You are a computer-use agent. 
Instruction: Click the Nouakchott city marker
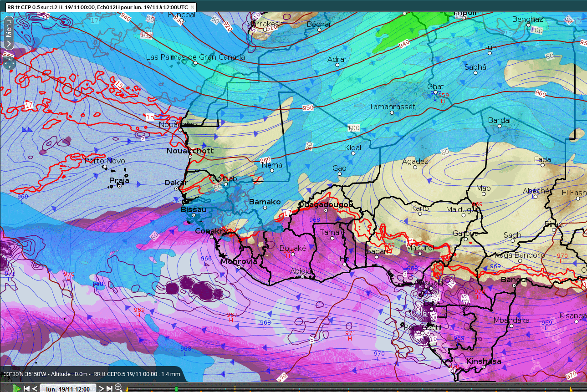pos(190,157)
